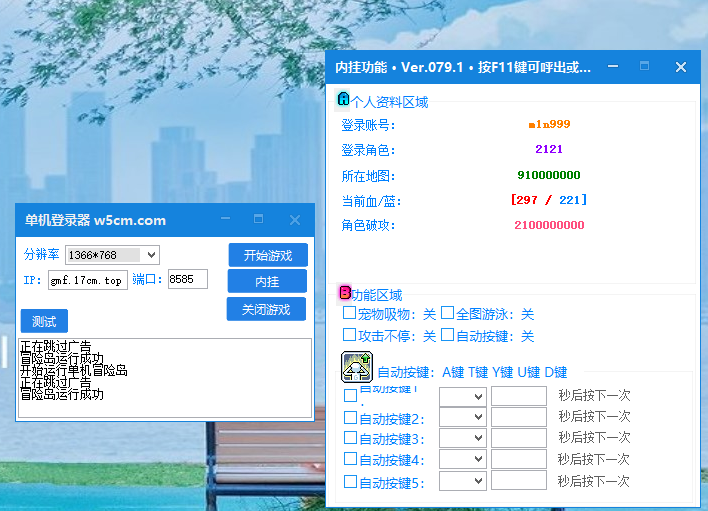Focus the 自动按键5 seconds input box

[x=519, y=481]
